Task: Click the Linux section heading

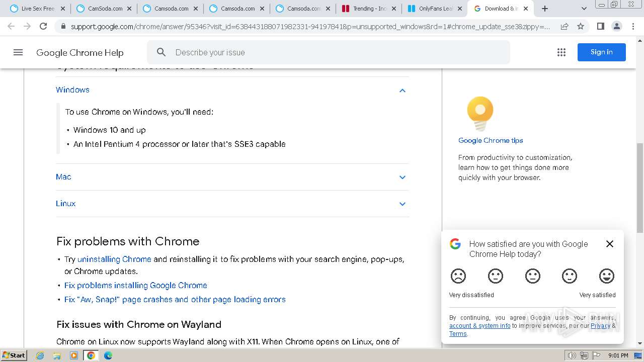Action: pyautogui.click(x=66, y=204)
